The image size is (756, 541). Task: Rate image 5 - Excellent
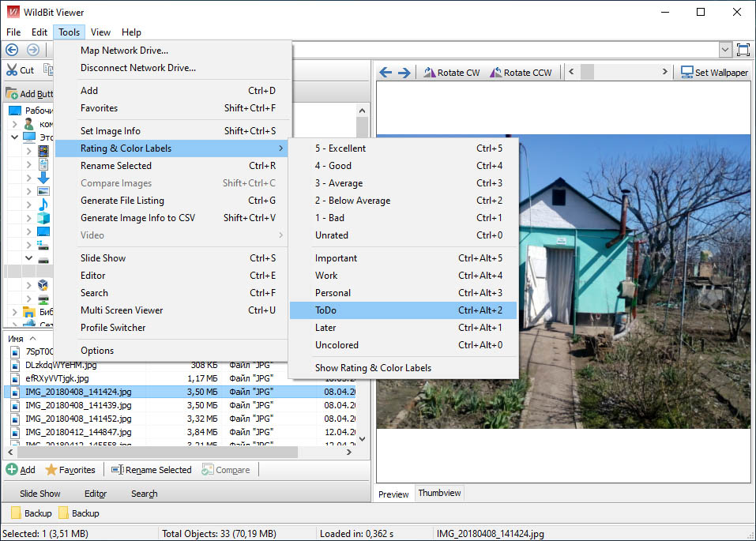tap(403, 148)
